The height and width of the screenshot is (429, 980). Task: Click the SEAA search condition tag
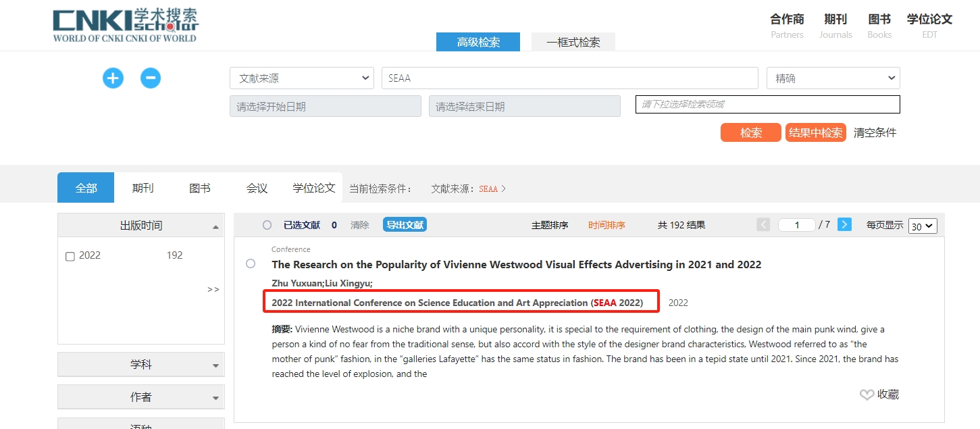pos(488,188)
